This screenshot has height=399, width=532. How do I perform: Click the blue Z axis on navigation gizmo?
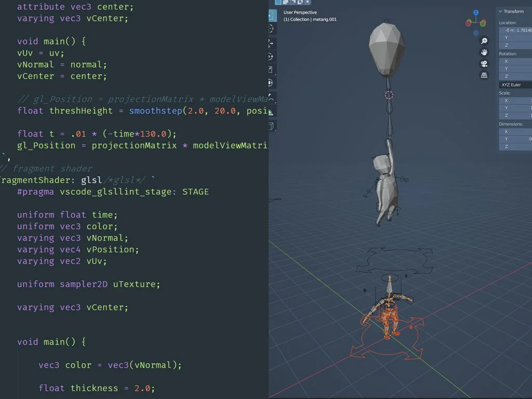(x=476, y=12)
